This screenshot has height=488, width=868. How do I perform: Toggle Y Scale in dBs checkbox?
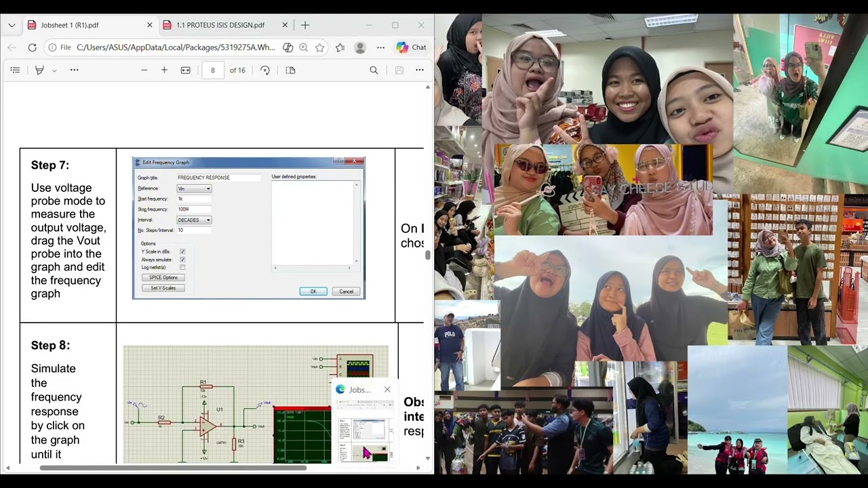182,251
